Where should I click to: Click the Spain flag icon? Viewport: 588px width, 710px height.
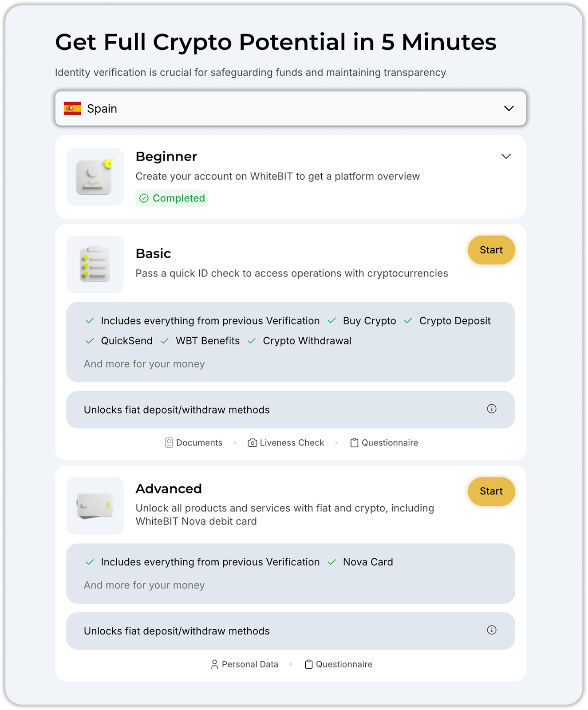coord(72,109)
